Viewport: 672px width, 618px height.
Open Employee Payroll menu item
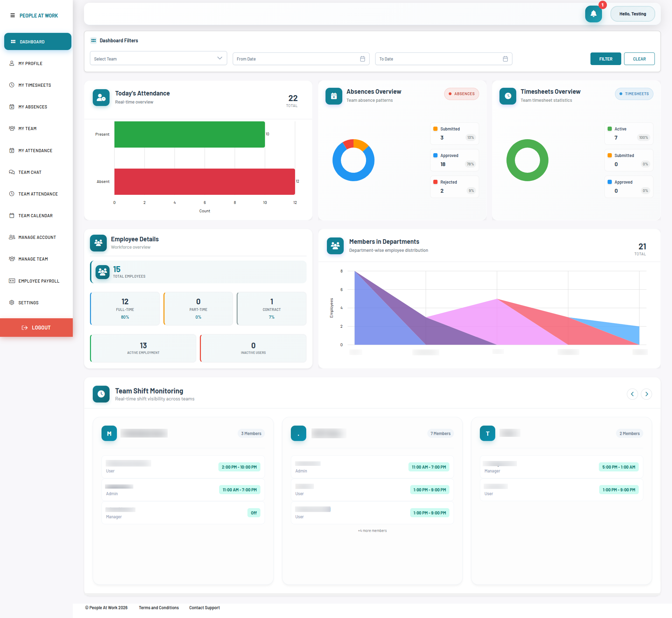38,281
